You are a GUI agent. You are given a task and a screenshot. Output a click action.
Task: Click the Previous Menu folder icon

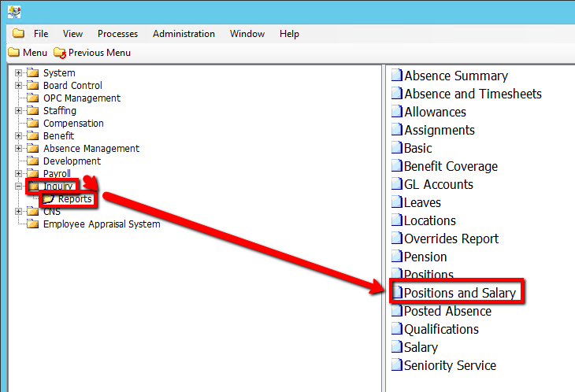pyautogui.click(x=60, y=53)
